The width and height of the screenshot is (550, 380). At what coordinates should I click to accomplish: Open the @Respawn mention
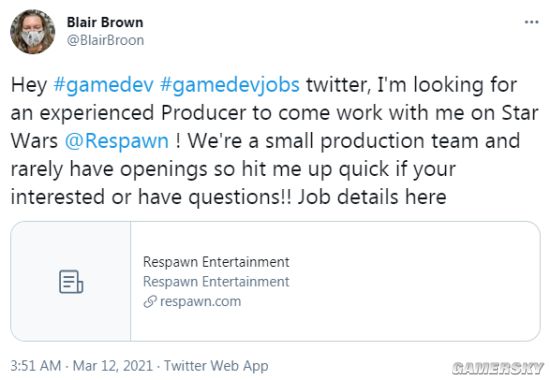point(117,141)
